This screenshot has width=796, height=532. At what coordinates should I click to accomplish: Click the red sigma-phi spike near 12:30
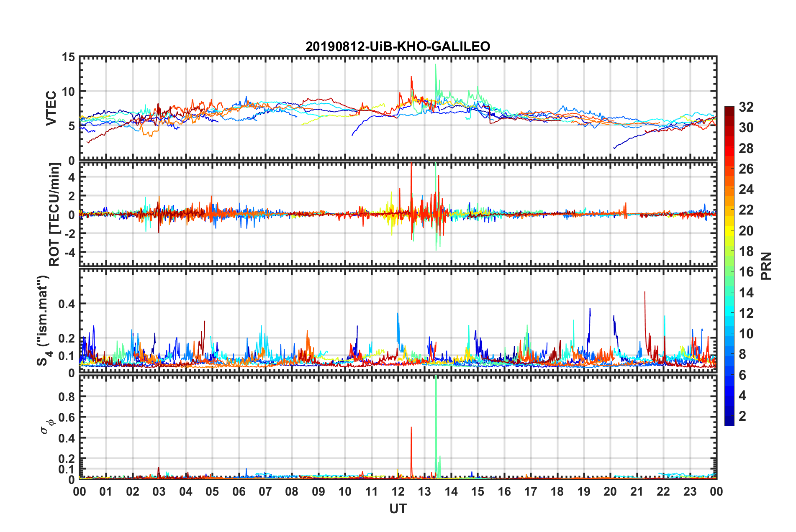pos(411,452)
